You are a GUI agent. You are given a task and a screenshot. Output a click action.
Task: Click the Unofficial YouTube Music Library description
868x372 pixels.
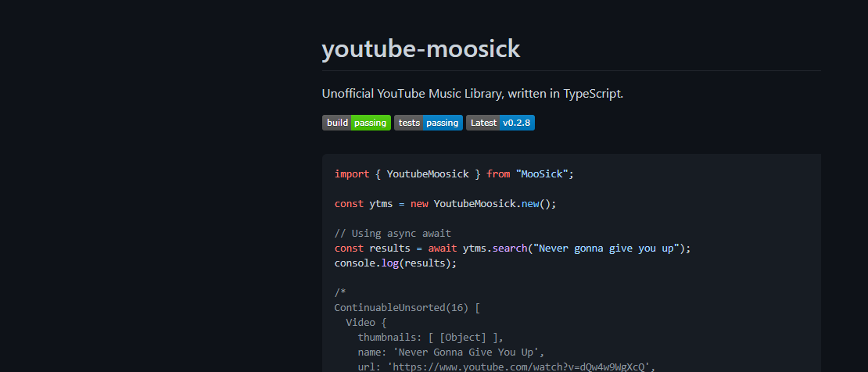click(x=472, y=94)
